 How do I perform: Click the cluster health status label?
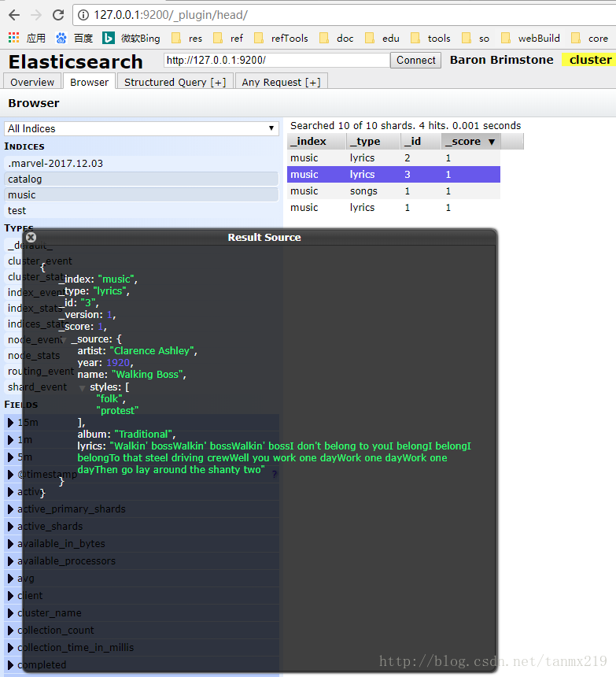coord(588,60)
